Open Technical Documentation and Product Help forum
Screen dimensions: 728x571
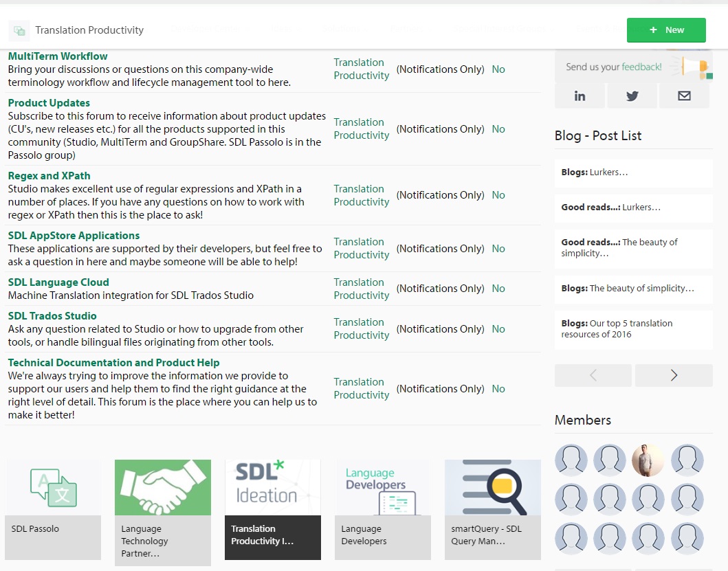[x=113, y=363]
